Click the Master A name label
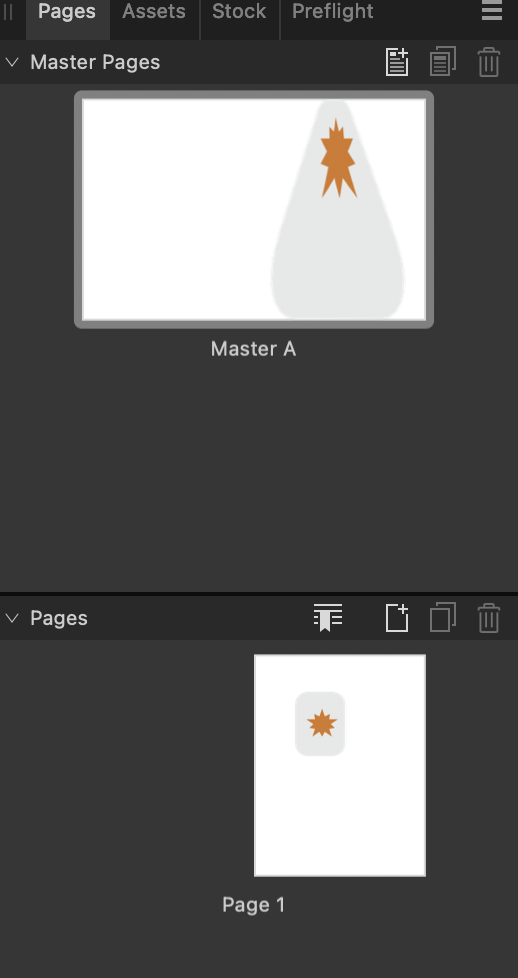The image size is (518, 978). (253, 349)
